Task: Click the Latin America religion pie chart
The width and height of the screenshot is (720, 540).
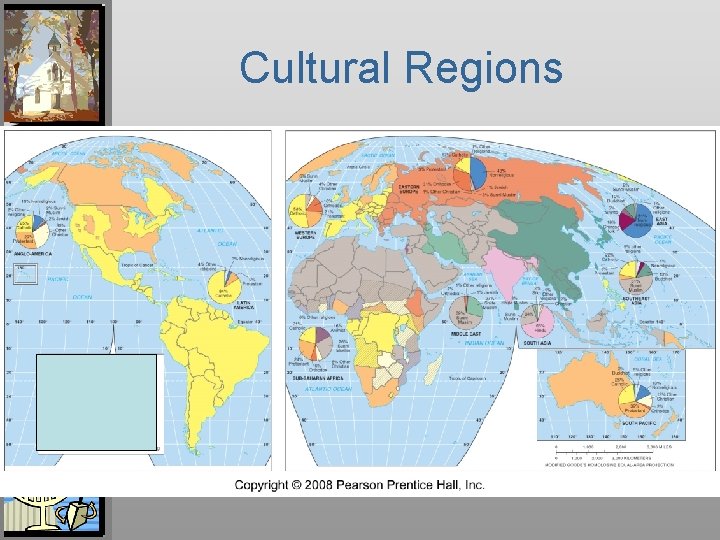Action: pyautogui.click(x=225, y=287)
